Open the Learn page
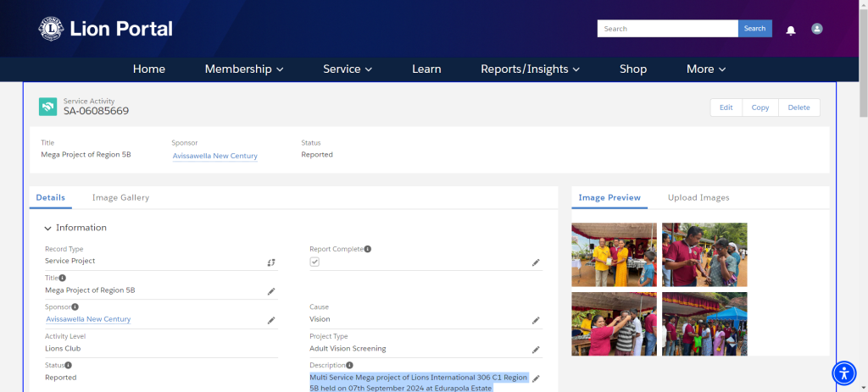868x392 pixels. (x=426, y=69)
